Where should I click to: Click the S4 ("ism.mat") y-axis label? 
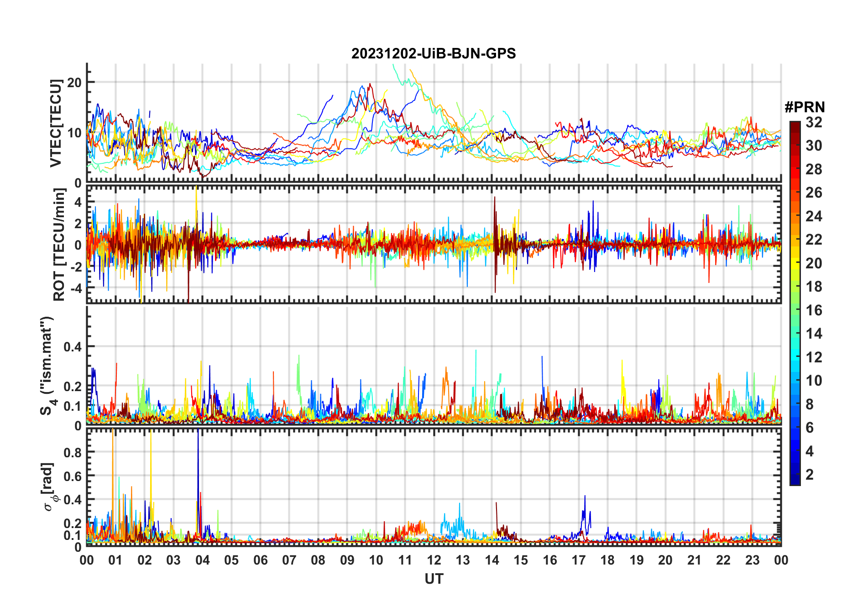tap(47, 366)
